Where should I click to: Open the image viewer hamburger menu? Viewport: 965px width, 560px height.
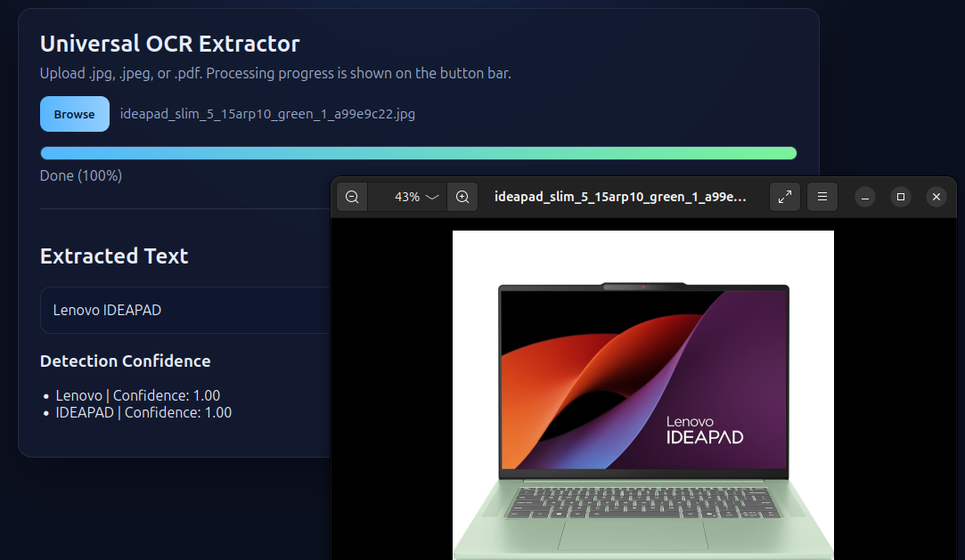coord(822,197)
